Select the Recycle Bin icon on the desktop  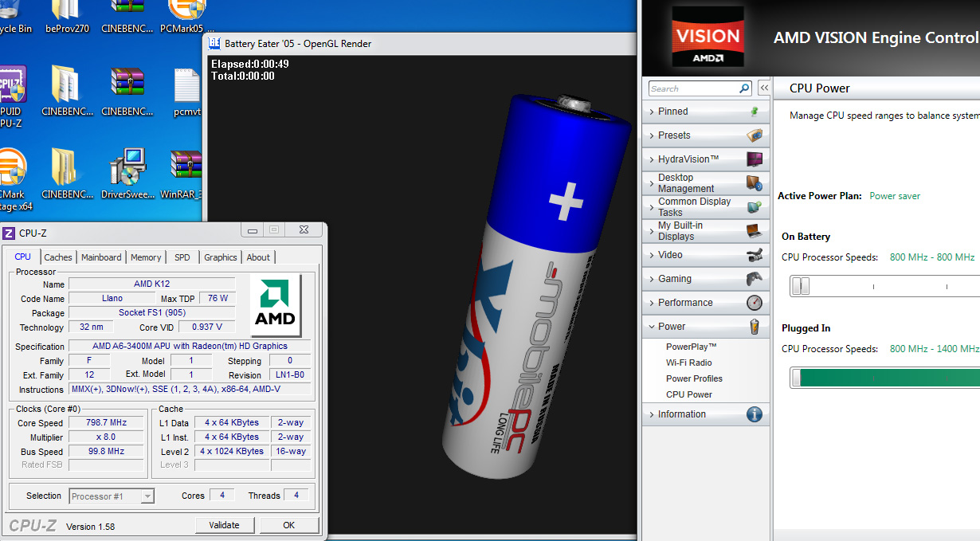11,18
